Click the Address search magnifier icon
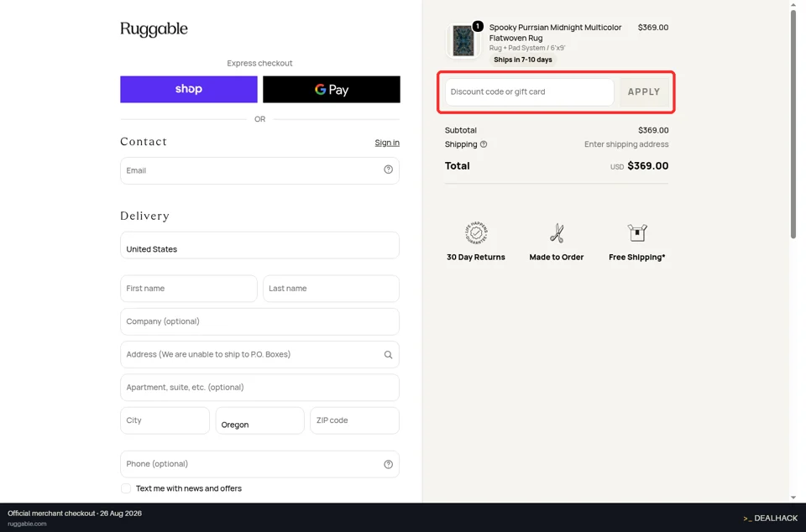Image resolution: width=806 pixels, height=532 pixels. [x=388, y=355]
